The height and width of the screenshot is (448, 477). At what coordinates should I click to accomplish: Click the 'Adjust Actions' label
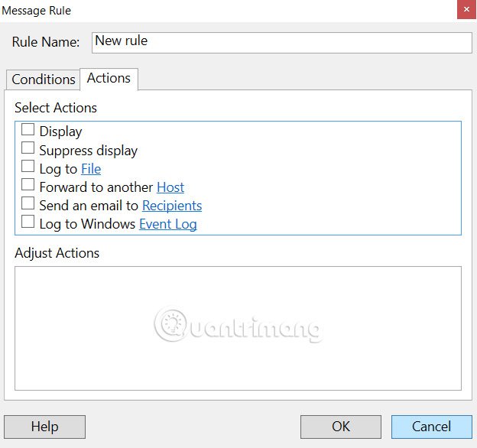coord(57,253)
